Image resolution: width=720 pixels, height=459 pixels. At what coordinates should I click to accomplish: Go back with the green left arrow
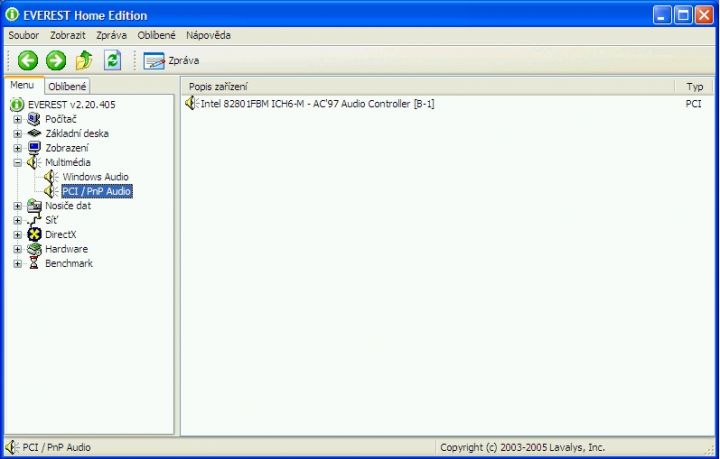(28, 61)
